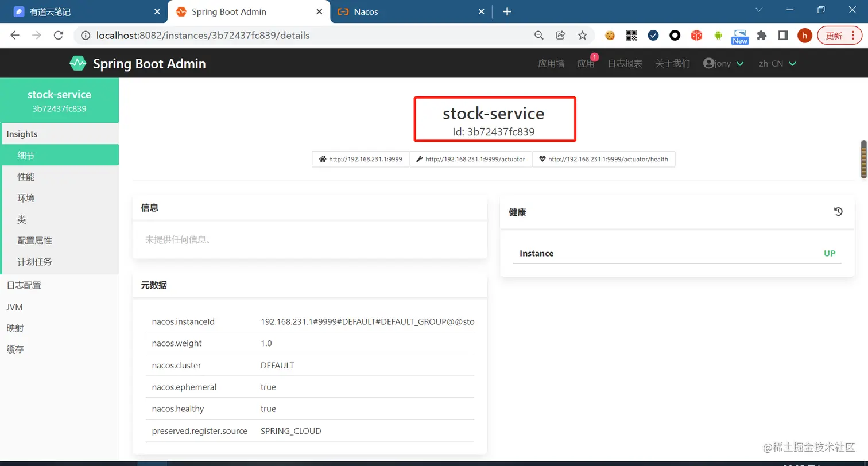Click the nacos.instanceId value
Viewport: 868px width, 466px height.
367,321
